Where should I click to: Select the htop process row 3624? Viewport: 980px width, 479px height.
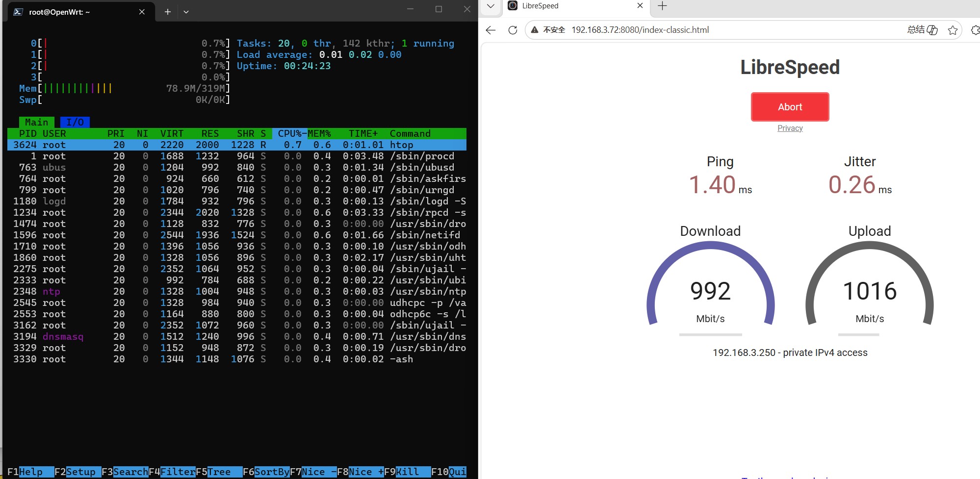click(237, 145)
